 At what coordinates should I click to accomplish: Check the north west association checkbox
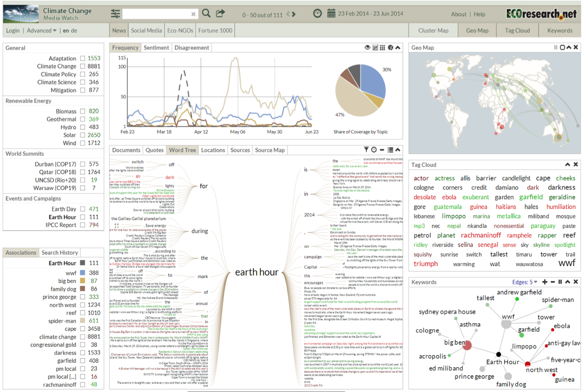82,305
